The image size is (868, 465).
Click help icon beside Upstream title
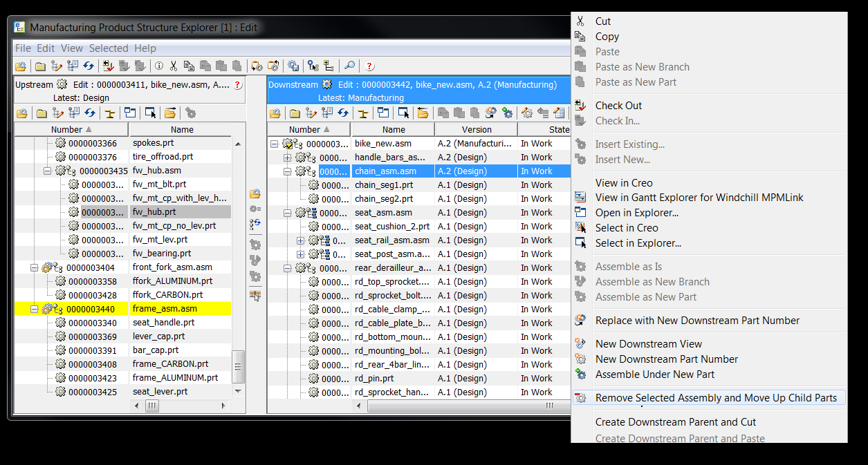pos(237,85)
